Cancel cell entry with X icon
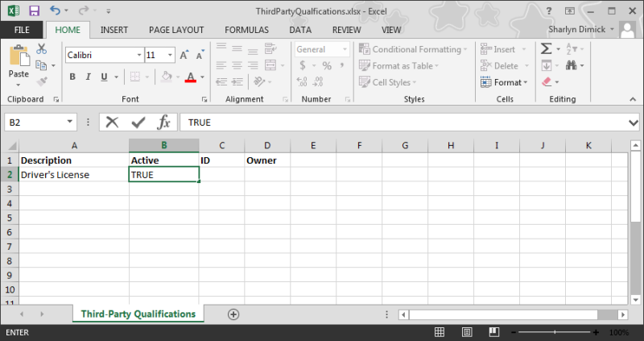 112,122
